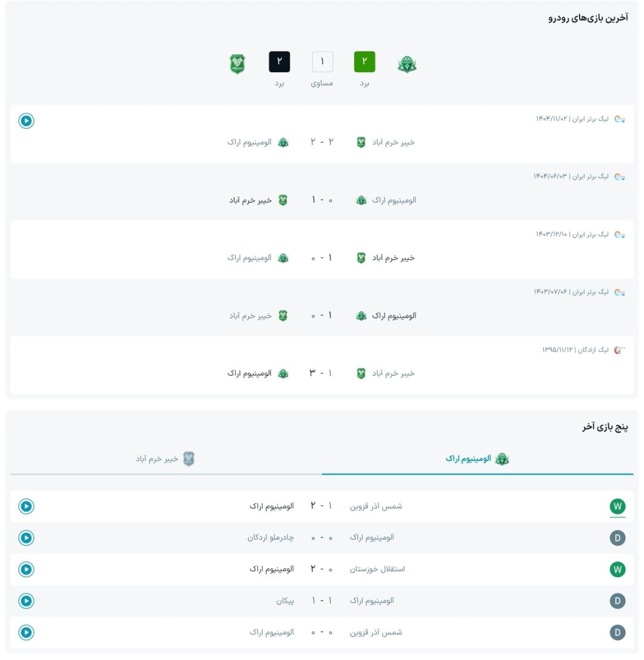Play video for Shams Azar 1-2 Aluminium match

(x=26, y=506)
